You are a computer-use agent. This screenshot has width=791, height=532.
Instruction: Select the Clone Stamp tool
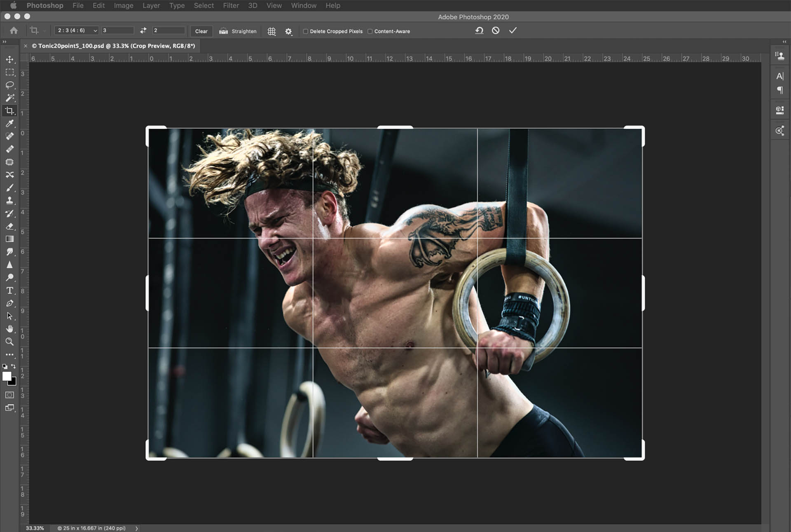click(9, 200)
